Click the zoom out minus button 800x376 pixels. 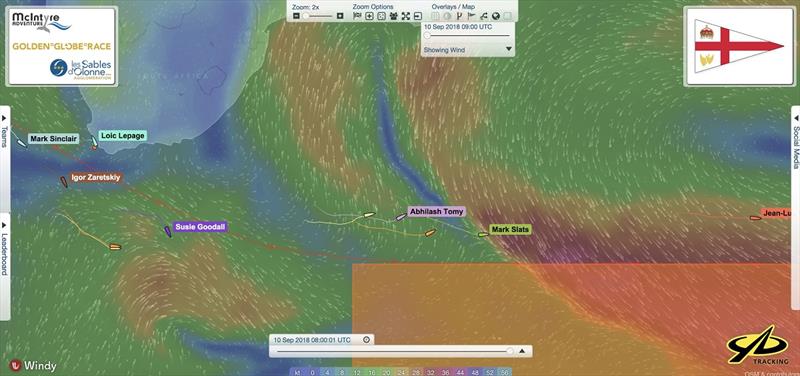coord(296,16)
